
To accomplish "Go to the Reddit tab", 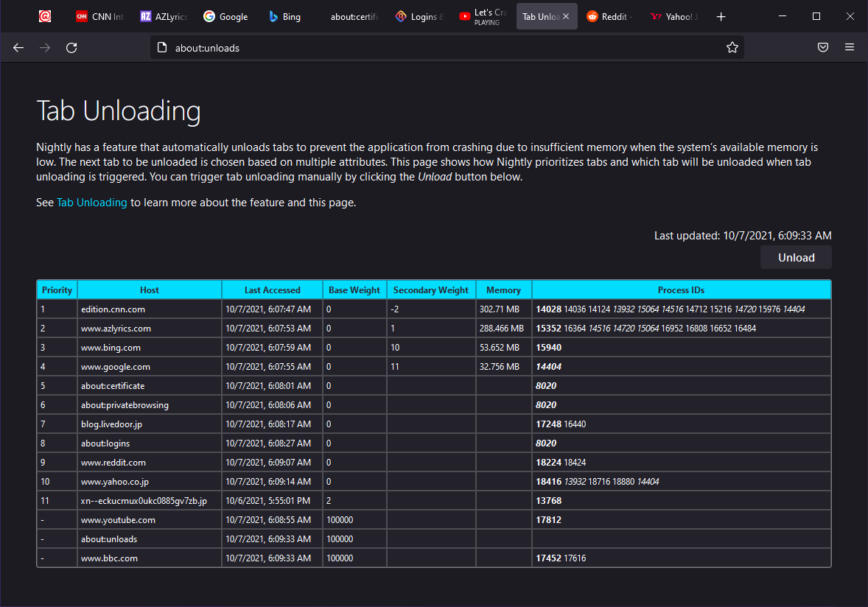I will (609, 16).
